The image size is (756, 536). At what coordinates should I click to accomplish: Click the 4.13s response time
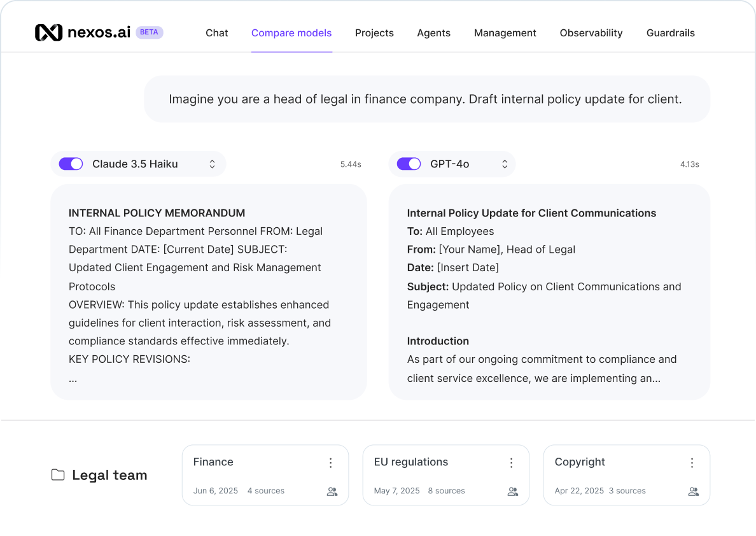689,164
